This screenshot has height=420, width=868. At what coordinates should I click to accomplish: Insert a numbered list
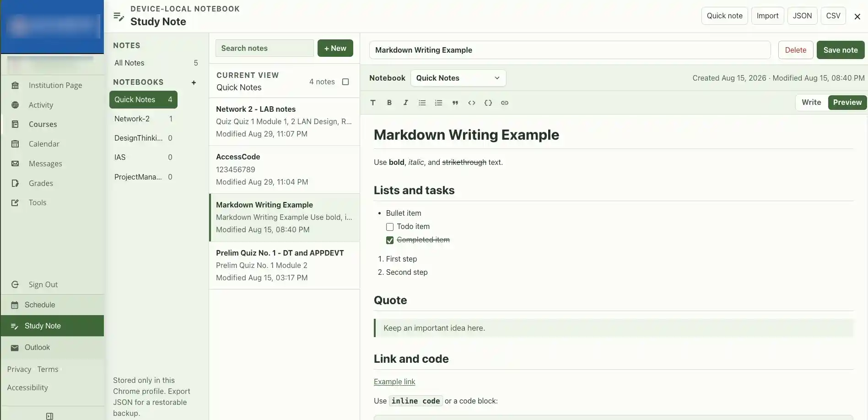pos(438,103)
